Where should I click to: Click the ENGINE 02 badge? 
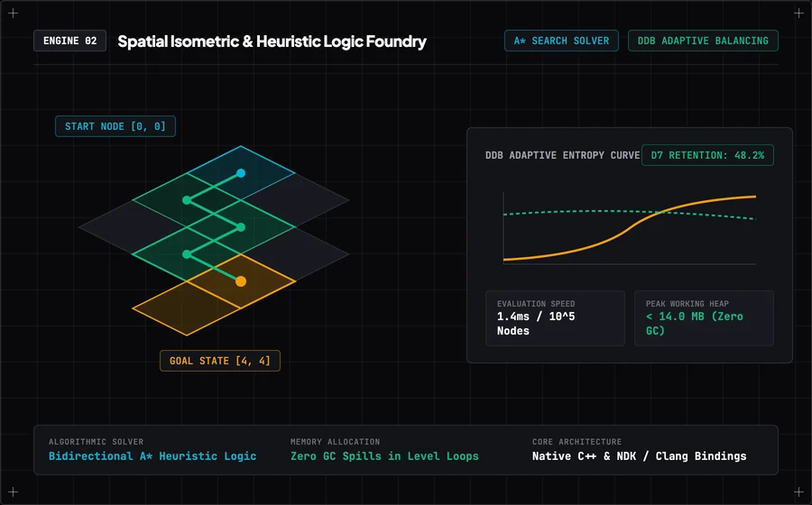click(x=69, y=41)
